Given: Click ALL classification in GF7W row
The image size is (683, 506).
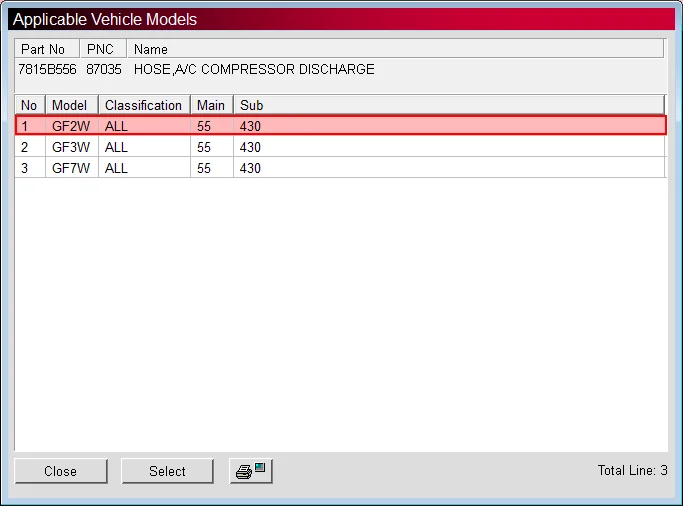Looking at the screenshot, I should pos(116,168).
